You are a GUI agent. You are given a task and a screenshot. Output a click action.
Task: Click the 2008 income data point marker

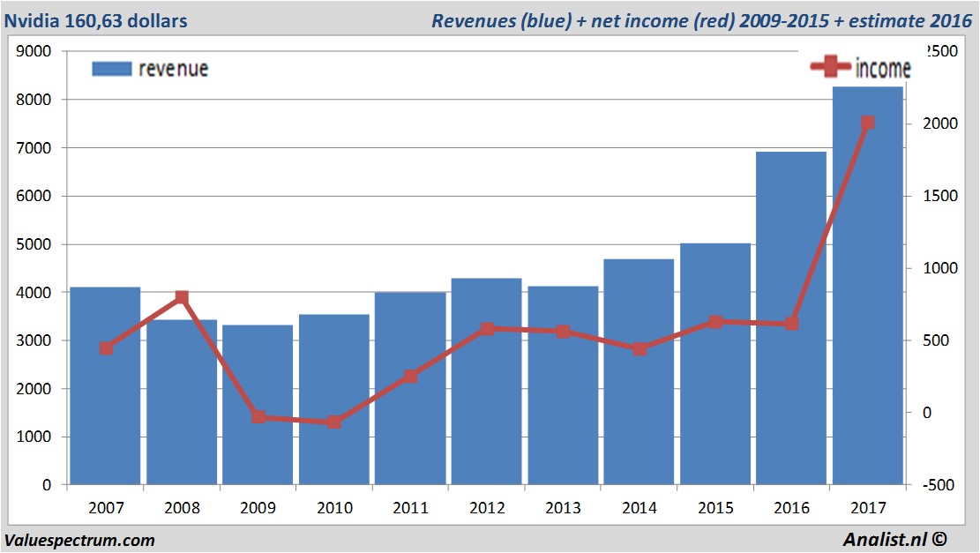point(182,297)
